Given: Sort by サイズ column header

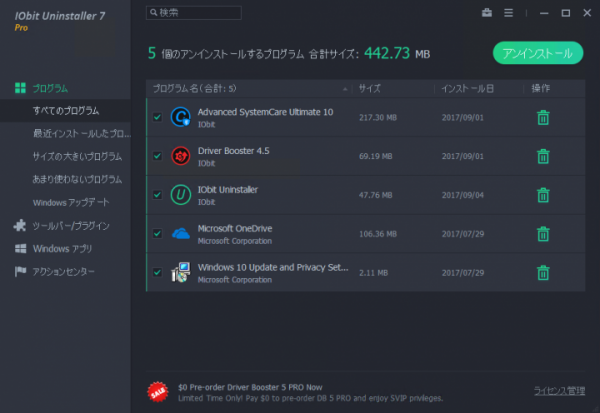Looking at the screenshot, I should pos(370,89).
